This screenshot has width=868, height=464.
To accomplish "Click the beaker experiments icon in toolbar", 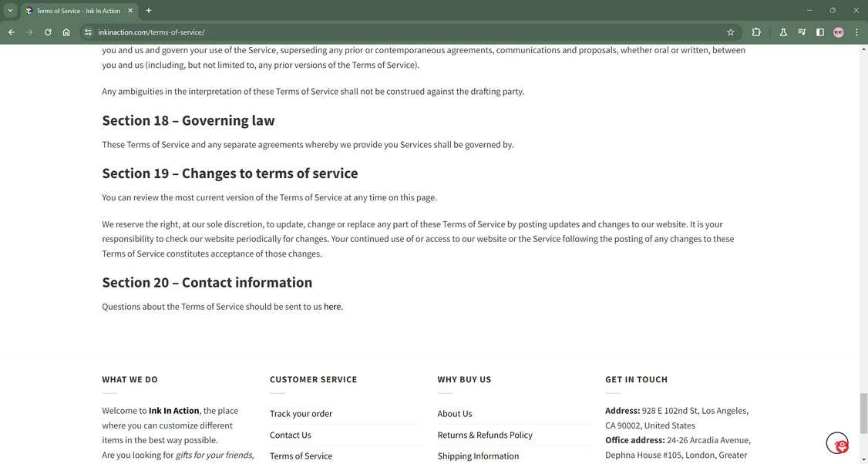I will pos(782,32).
